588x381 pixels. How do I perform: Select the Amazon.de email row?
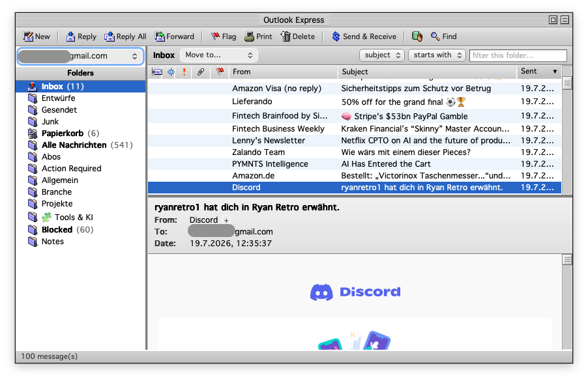click(x=355, y=176)
